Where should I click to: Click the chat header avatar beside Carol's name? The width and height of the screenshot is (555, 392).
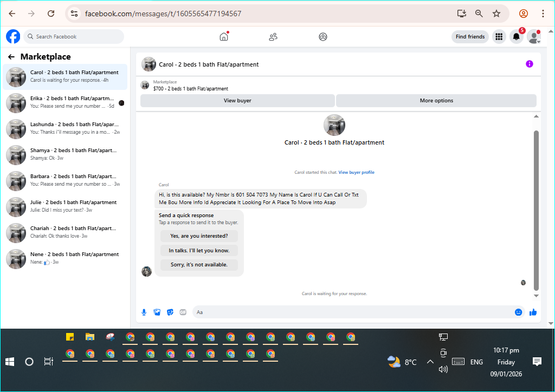[x=149, y=64]
